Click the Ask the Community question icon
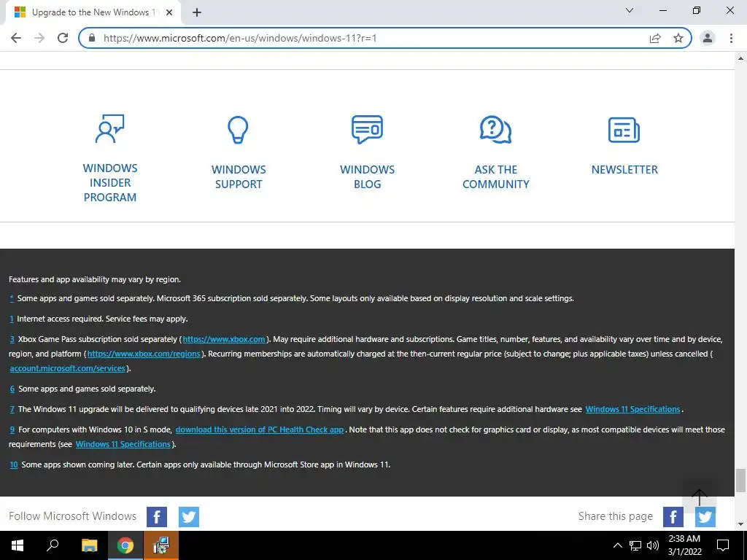 (495, 129)
